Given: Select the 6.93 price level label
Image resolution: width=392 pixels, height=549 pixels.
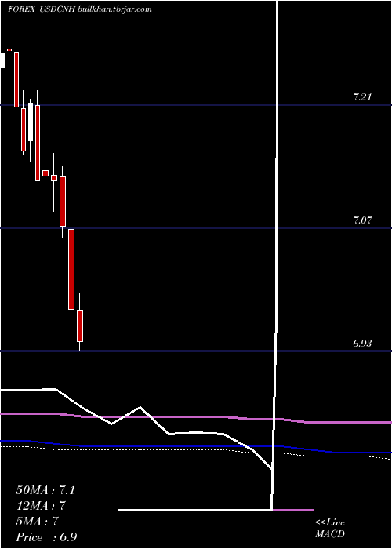Looking at the screenshot, I should tap(362, 344).
